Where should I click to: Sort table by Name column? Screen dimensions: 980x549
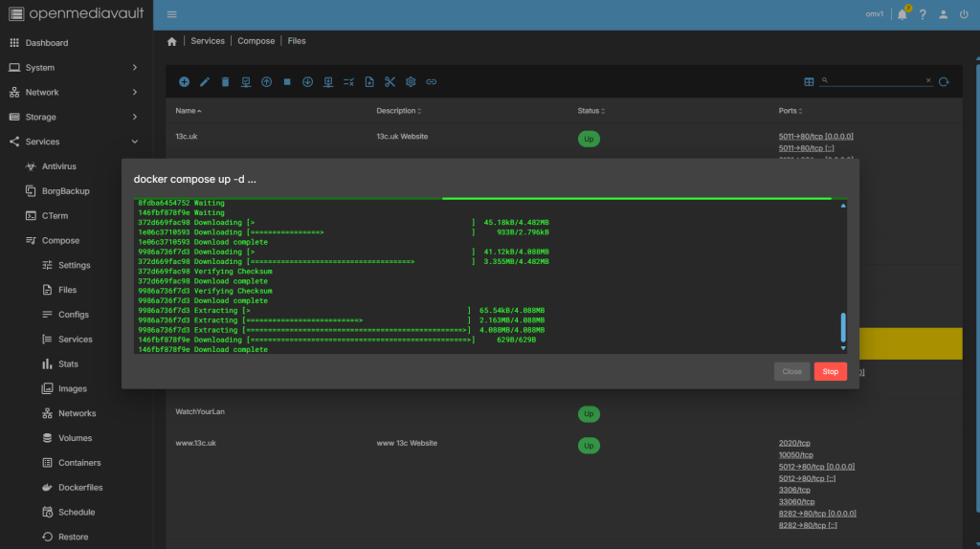(189, 111)
